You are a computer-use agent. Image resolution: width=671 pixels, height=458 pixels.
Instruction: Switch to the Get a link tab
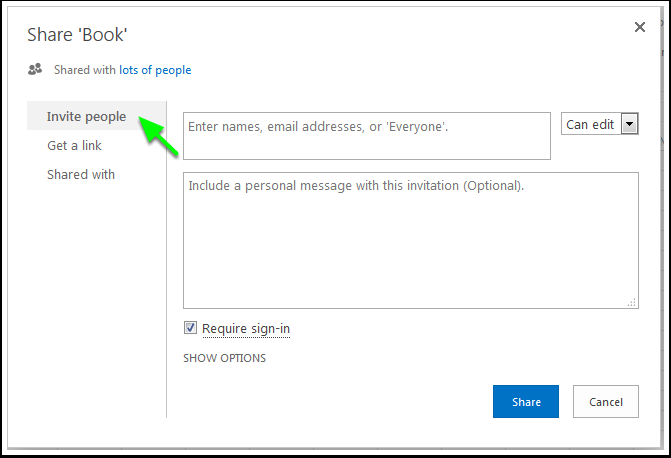point(74,146)
